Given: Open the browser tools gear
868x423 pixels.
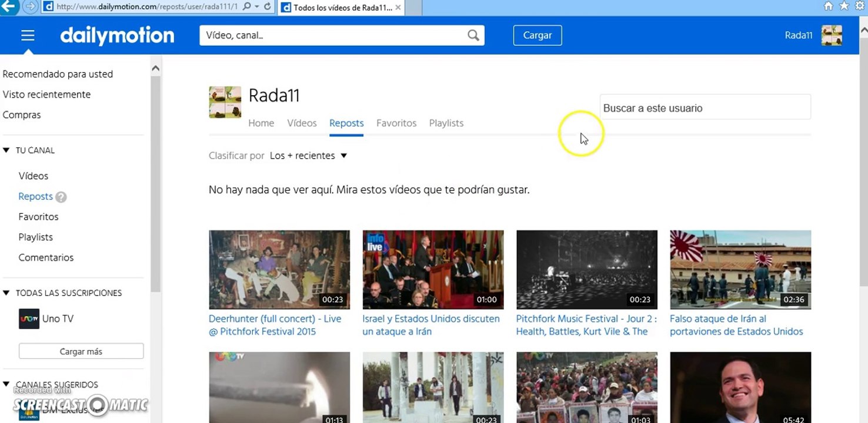Looking at the screenshot, I should [860, 6].
